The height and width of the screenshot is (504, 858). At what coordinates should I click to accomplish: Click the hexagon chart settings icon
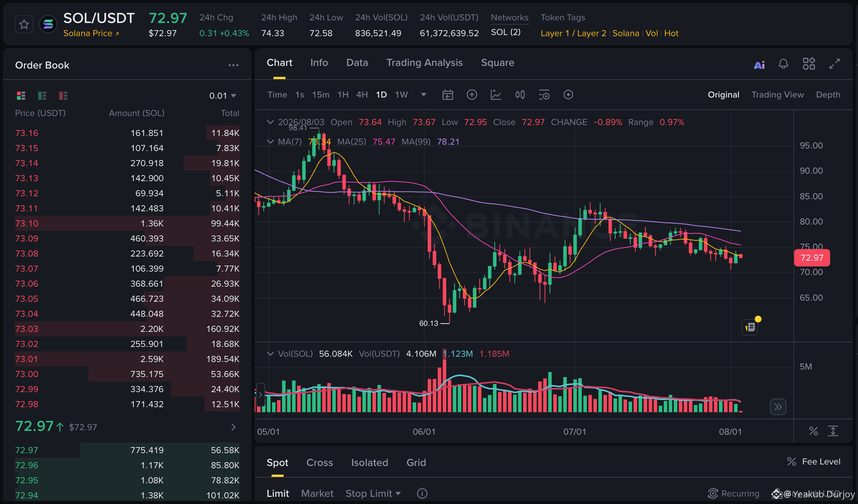(568, 95)
